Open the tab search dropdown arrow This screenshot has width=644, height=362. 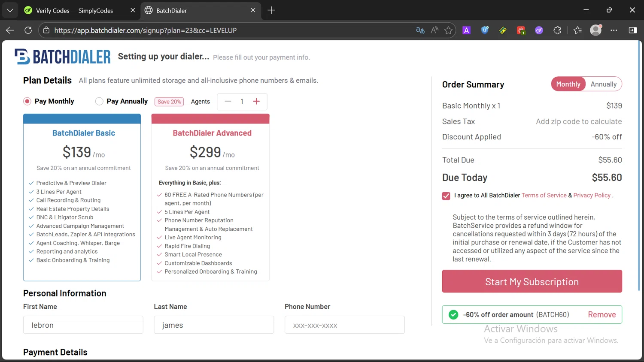pyautogui.click(x=10, y=10)
